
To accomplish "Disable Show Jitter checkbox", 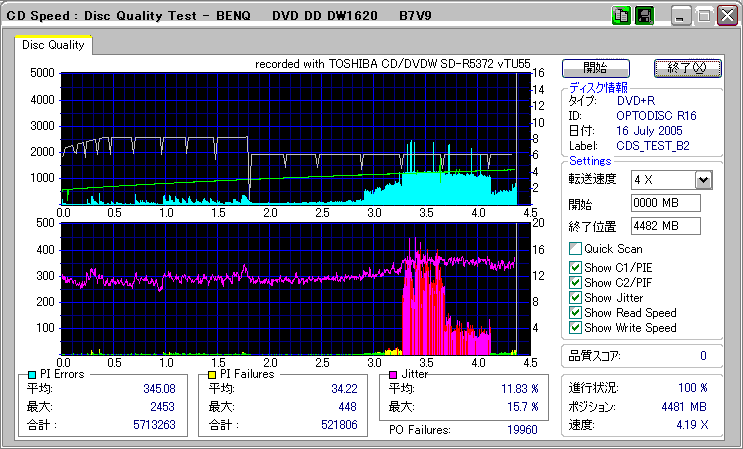I will (575, 298).
